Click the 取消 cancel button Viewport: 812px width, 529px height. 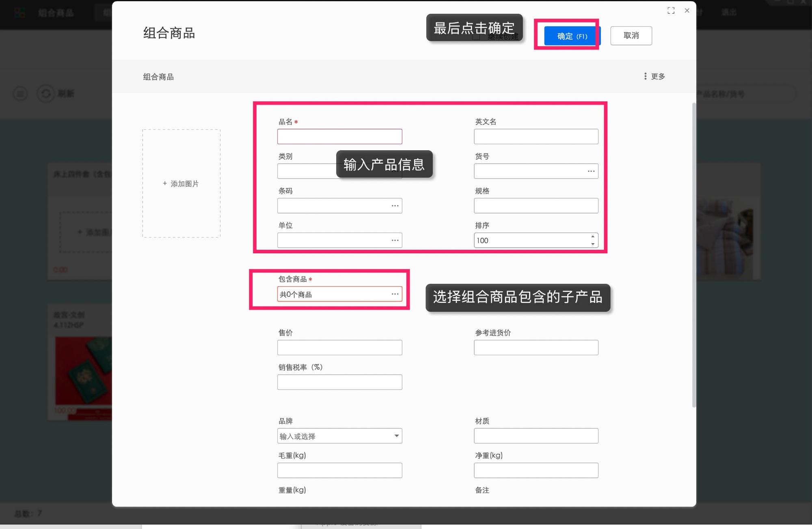pos(631,36)
